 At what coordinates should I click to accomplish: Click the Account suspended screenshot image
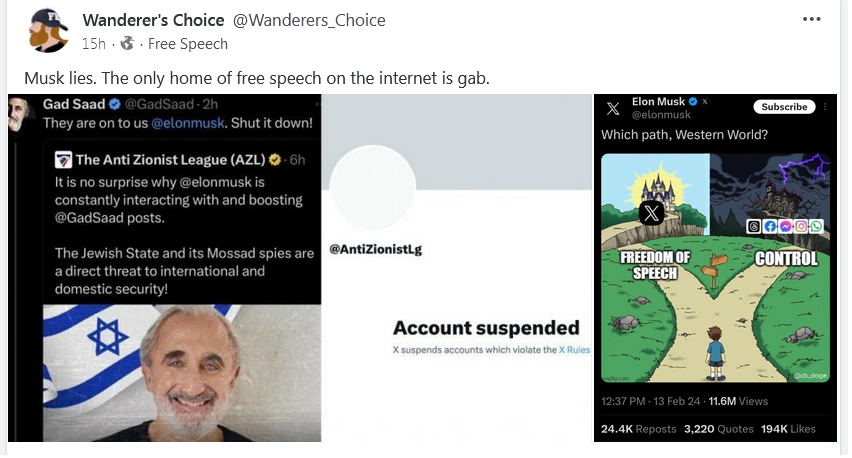(x=456, y=268)
